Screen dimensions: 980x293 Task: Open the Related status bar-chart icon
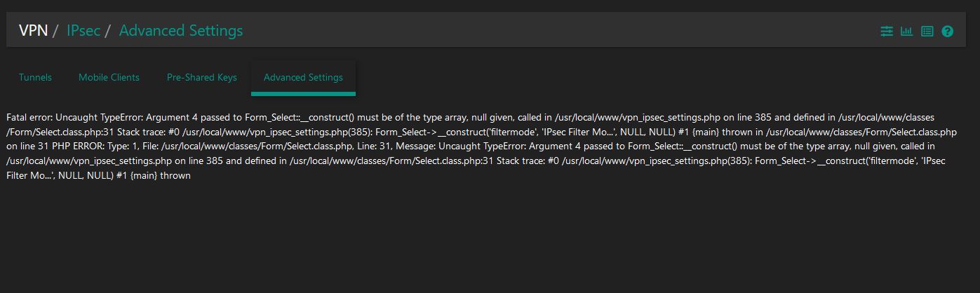[906, 32]
